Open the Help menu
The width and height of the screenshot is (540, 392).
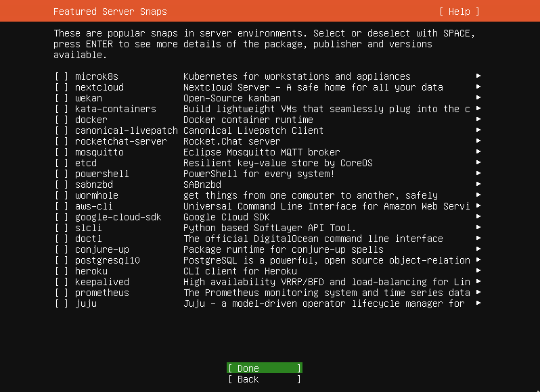point(459,11)
